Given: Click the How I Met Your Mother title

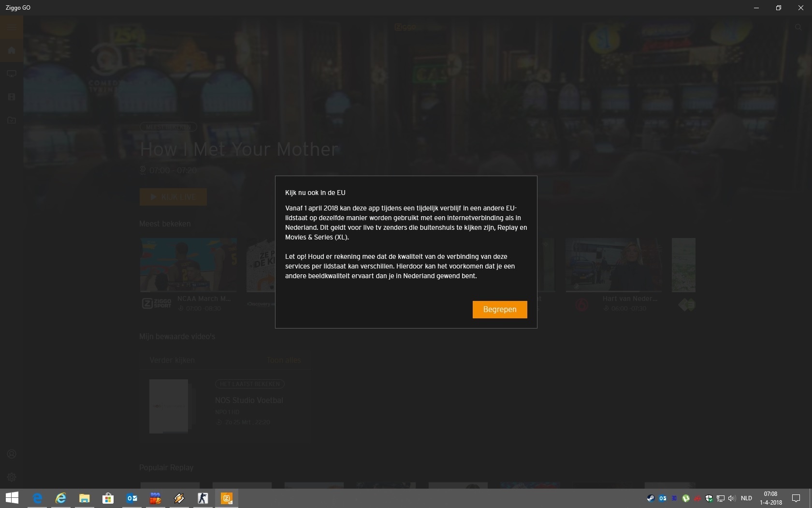Looking at the screenshot, I should 239,149.
